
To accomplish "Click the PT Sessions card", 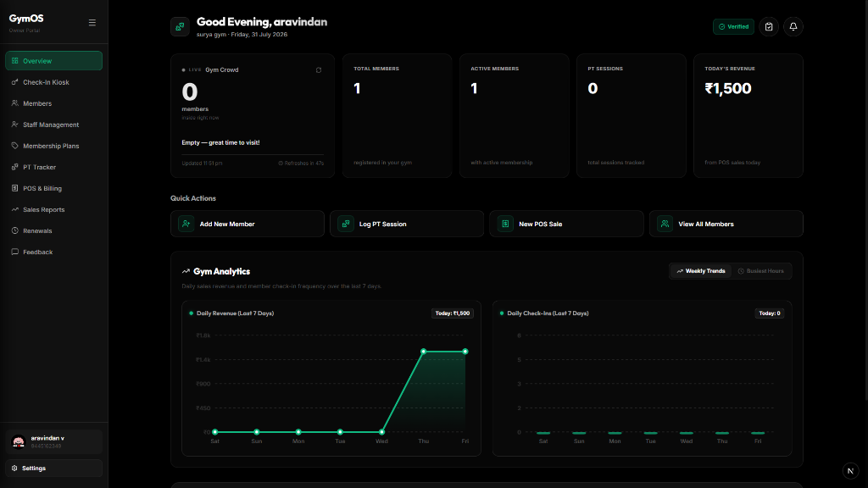I will [631, 115].
